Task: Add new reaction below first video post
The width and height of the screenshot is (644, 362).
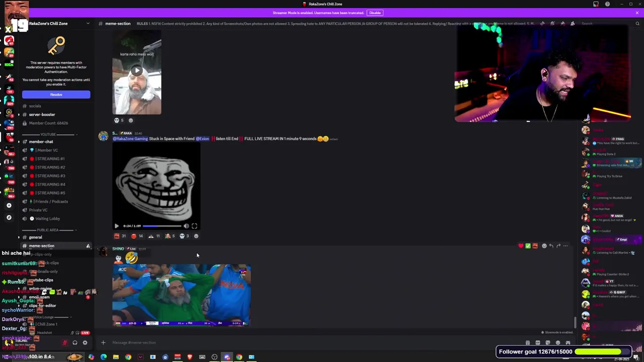Action: pos(131,120)
